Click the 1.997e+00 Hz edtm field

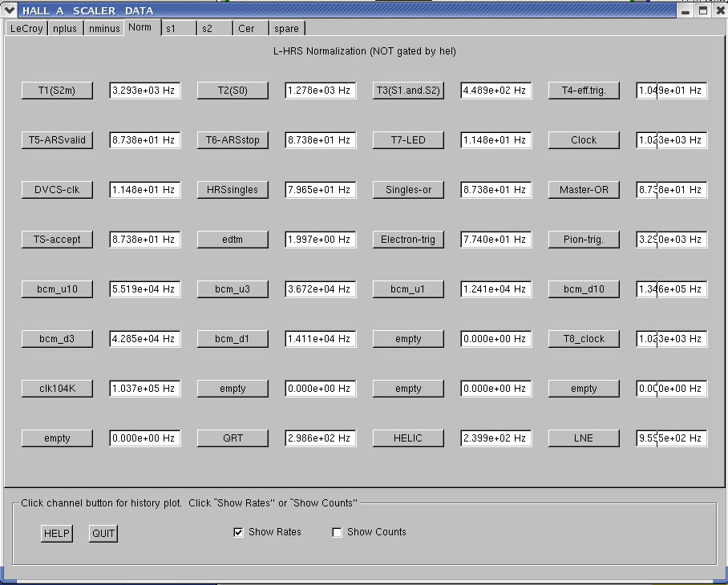pyautogui.click(x=321, y=240)
